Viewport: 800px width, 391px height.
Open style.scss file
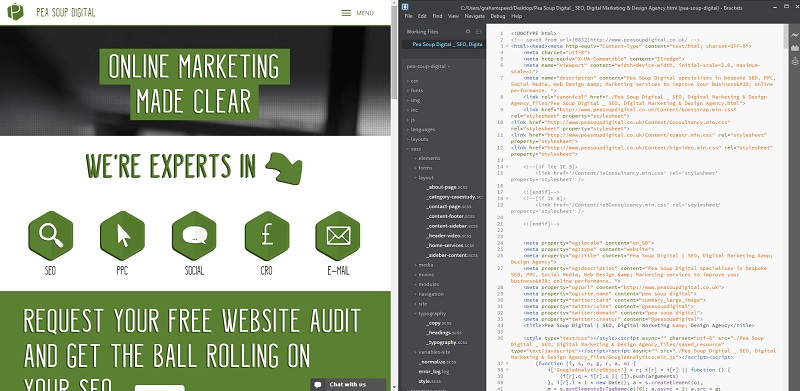point(431,381)
